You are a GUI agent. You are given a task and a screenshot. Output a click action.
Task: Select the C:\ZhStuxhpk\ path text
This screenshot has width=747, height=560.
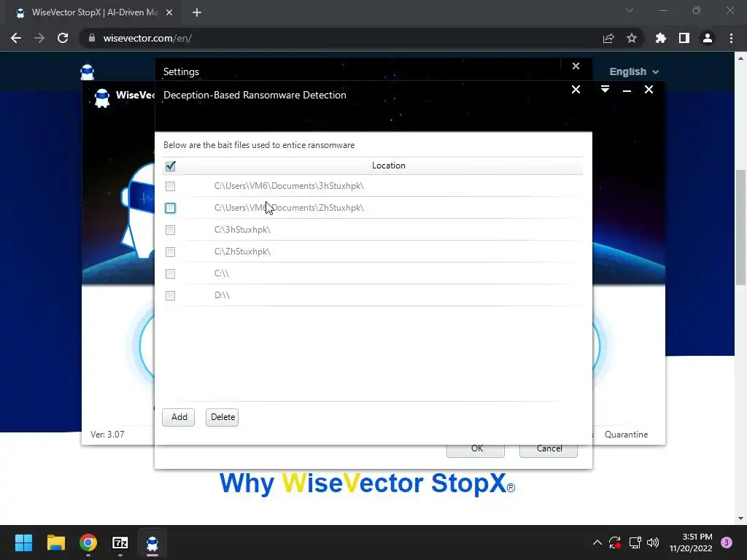coord(242,252)
